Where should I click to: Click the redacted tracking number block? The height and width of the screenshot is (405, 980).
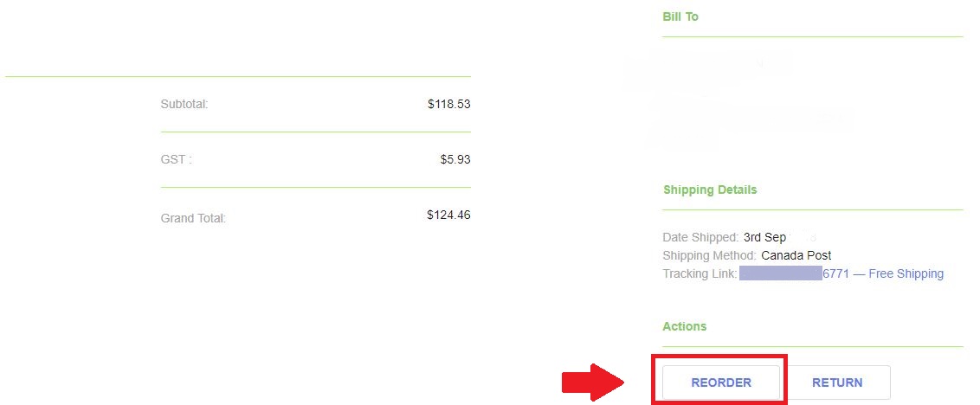pyautogui.click(x=780, y=273)
